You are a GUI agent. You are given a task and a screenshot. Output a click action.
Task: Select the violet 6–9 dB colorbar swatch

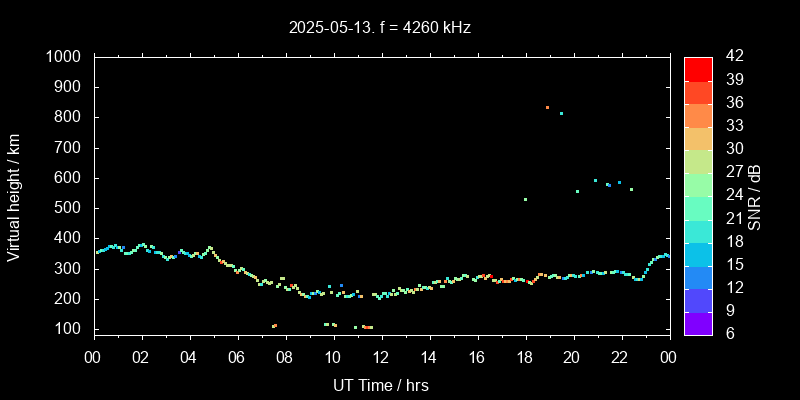(x=698, y=322)
